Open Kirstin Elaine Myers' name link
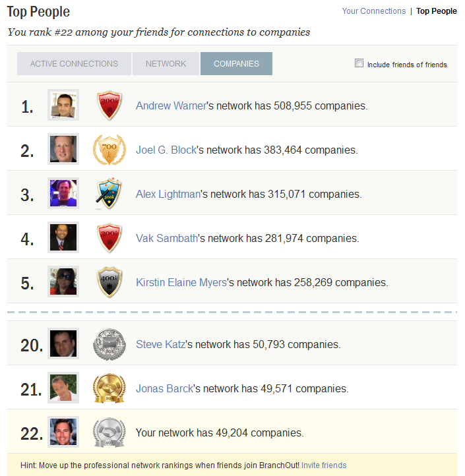 (181, 282)
